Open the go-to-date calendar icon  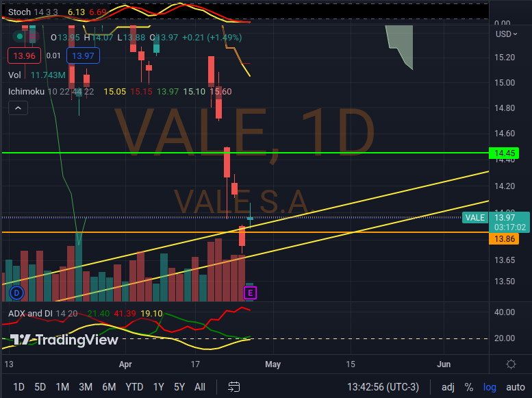(233, 387)
